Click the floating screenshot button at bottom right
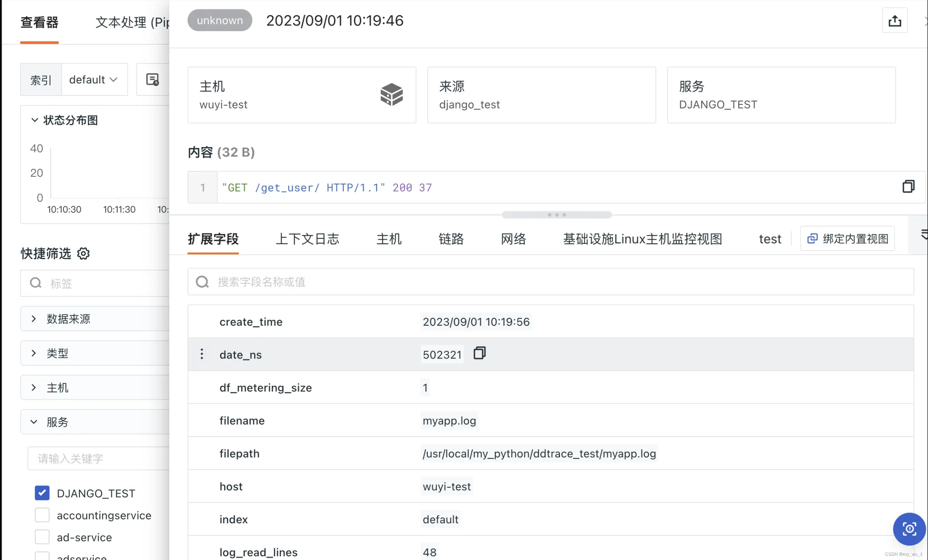The height and width of the screenshot is (560, 928). (x=909, y=529)
